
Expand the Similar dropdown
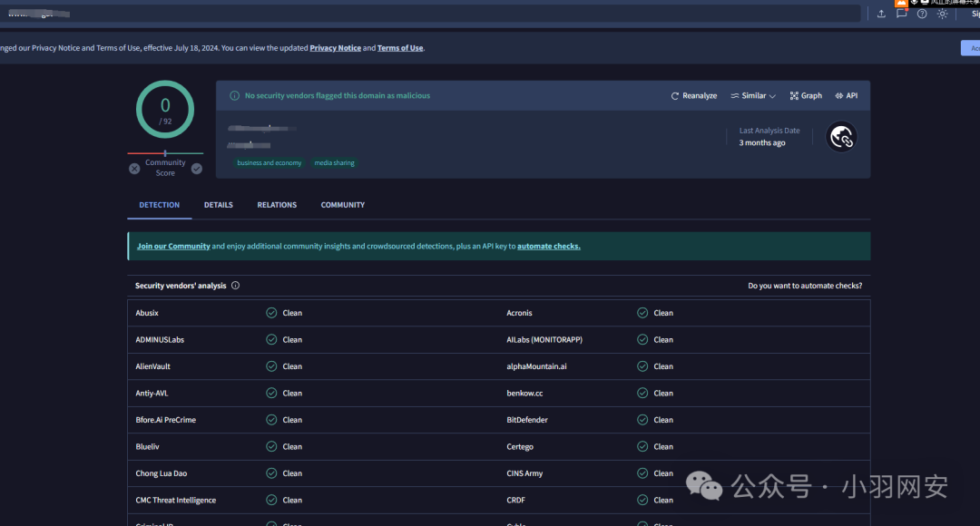pos(753,95)
